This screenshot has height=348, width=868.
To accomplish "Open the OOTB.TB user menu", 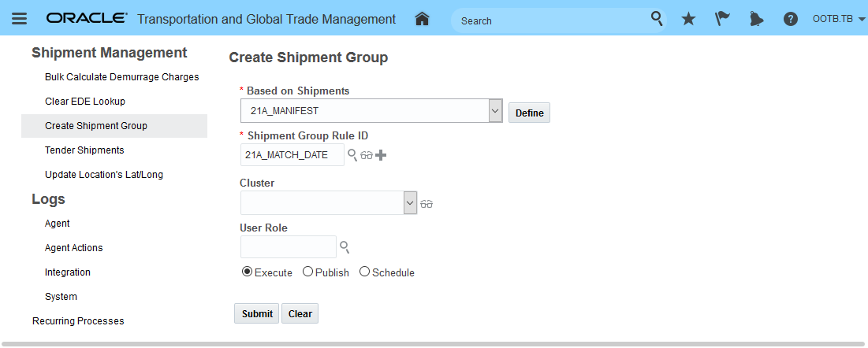I will coord(838,19).
